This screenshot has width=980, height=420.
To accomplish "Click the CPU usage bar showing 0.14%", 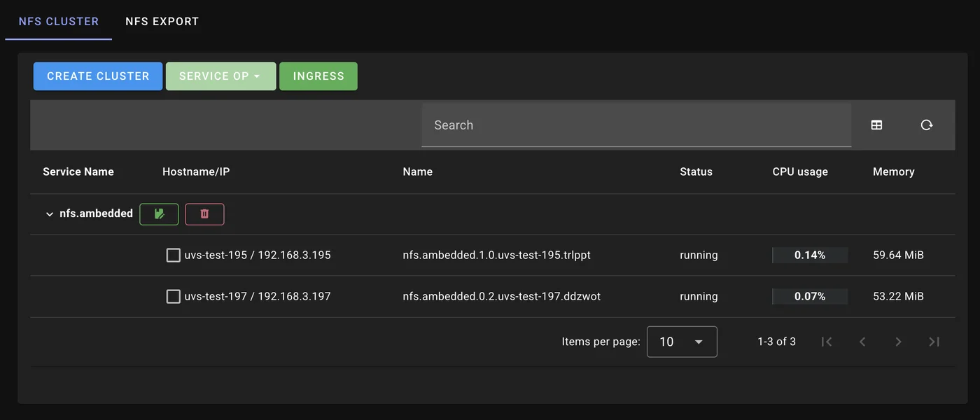I will pos(810,255).
